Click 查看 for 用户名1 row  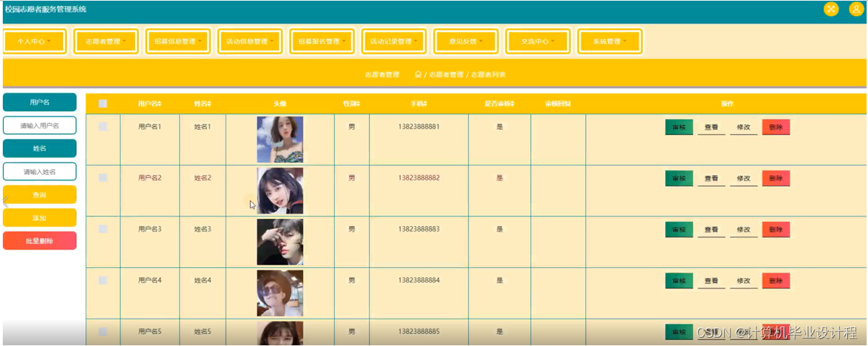(x=711, y=128)
